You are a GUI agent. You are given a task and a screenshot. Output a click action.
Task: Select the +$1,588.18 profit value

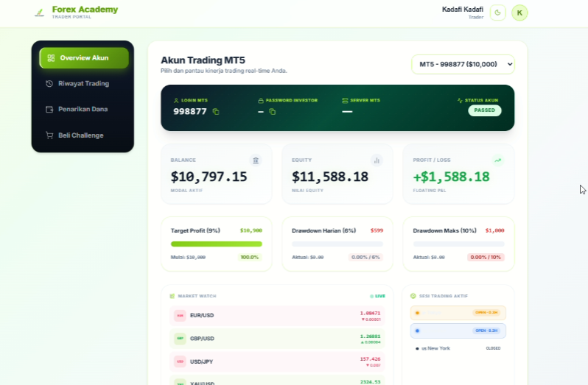[x=451, y=177]
